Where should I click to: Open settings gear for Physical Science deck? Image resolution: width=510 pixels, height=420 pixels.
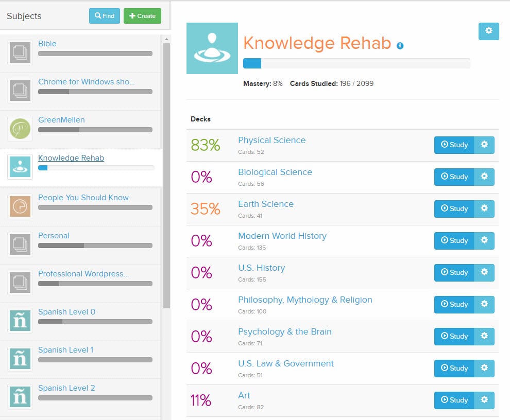(x=484, y=145)
